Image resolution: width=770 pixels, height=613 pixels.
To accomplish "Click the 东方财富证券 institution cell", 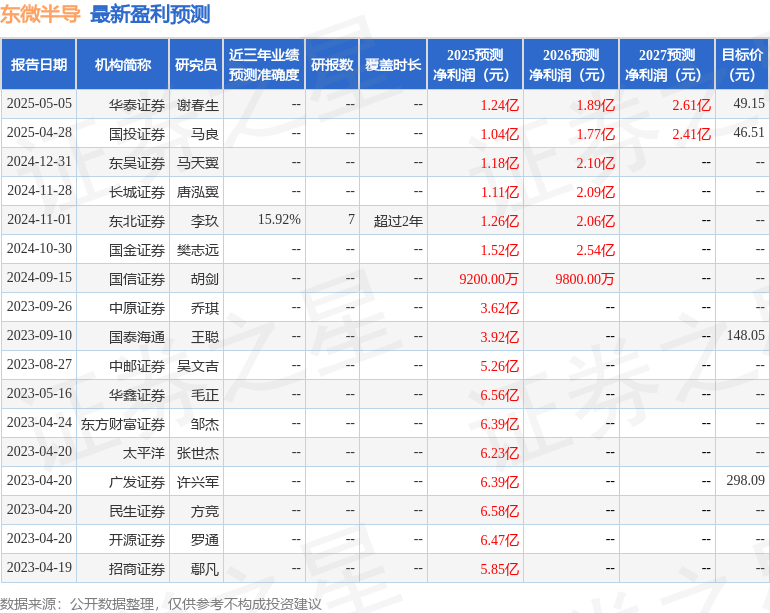I will (123, 424).
